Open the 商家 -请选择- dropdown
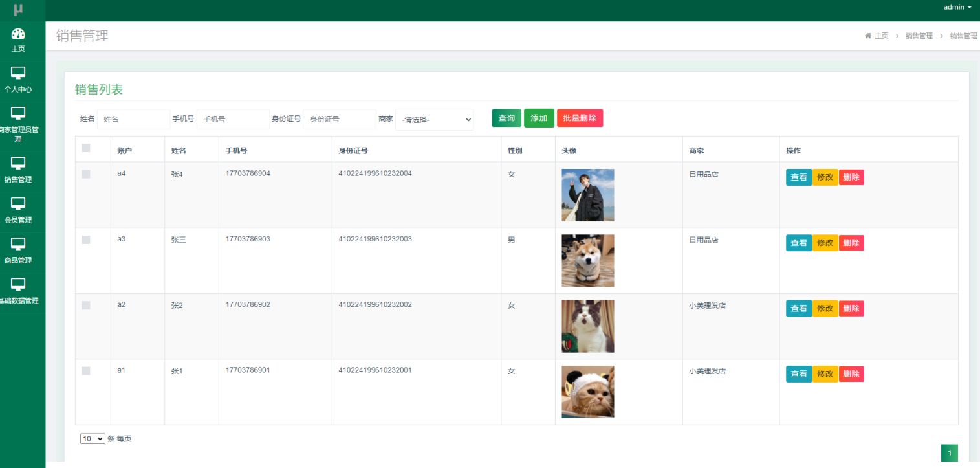The width and height of the screenshot is (980, 468). (435, 120)
